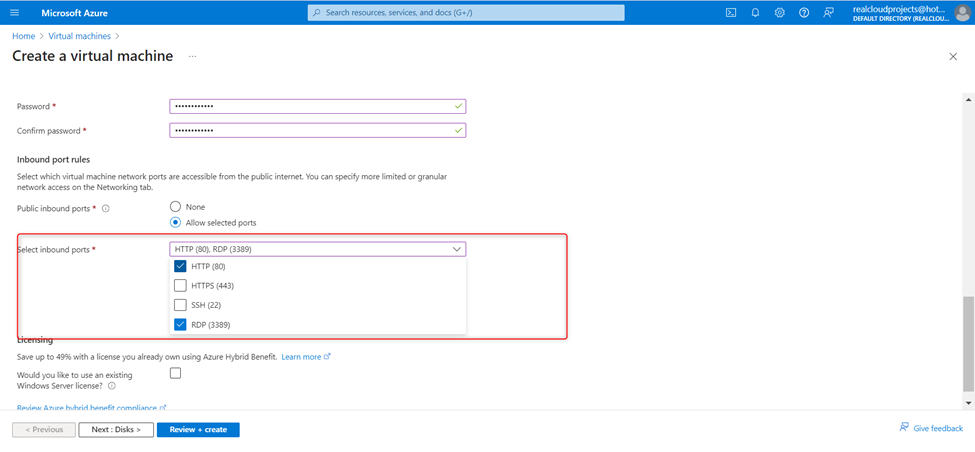This screenshot has height=452, width=975.
Task: Open the help question mark menu
Action: click(804, 12)
